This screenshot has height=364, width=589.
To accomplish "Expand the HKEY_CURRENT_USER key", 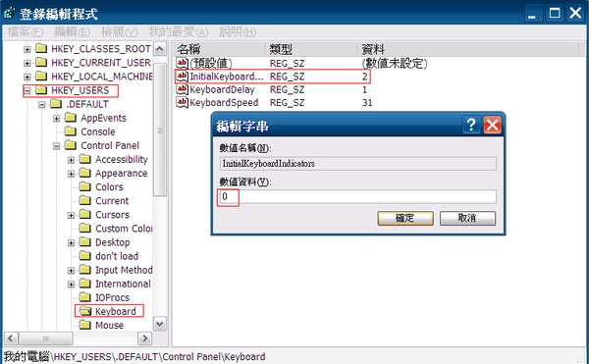I will pos(27,63).
